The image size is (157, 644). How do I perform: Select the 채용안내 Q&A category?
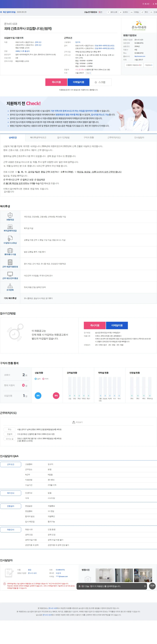(10, 529)
